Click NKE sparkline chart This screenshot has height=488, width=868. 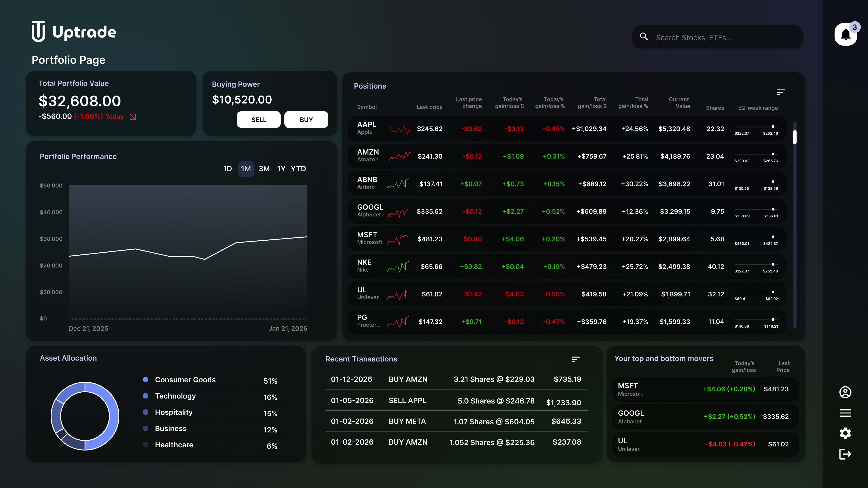click(x=398, y=267)
